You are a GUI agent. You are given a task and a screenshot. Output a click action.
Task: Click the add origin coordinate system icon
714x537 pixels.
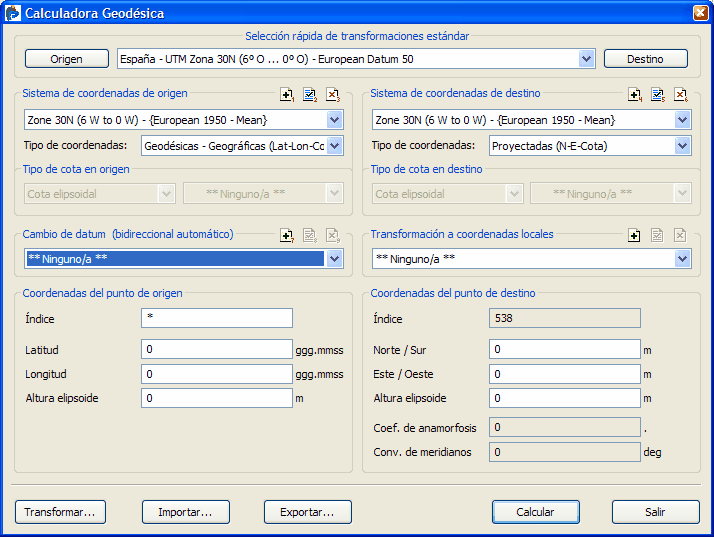[x=287, y=95]
